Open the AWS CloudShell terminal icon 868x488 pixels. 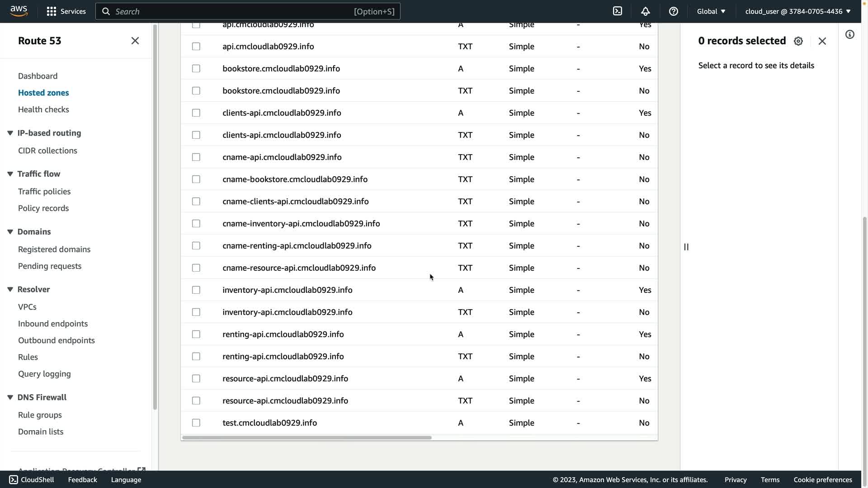pyautogui.click(x=618, y=11)
